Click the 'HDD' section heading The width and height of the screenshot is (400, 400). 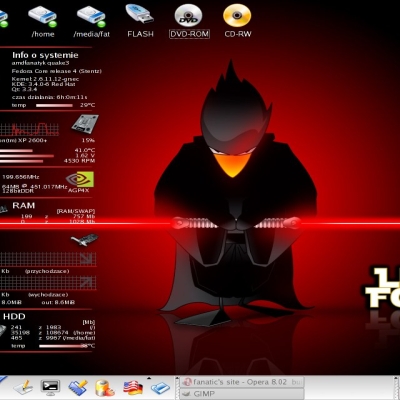tap(14, 316)
